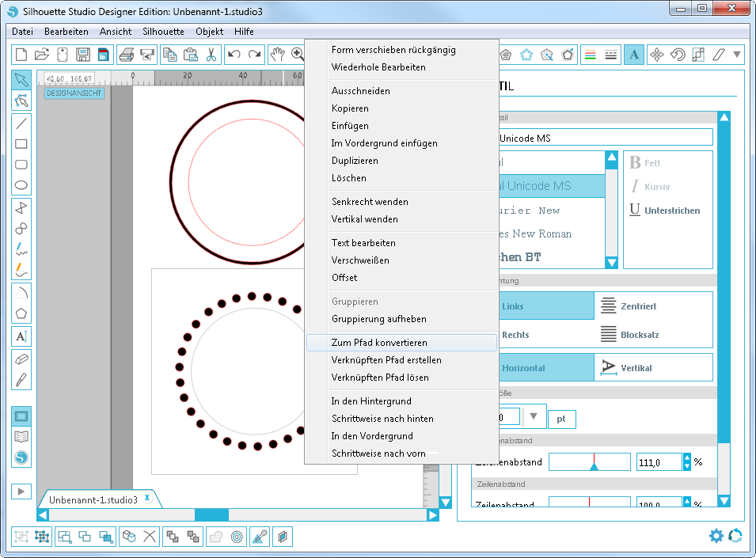Open the font size dropdown arrow
This screenshot has width=756, height=558.
(534, 417)
